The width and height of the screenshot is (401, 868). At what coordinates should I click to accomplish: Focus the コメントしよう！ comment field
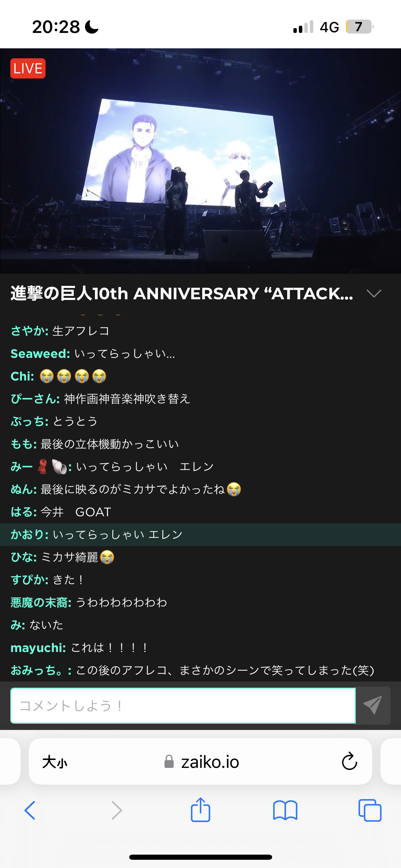[x=183, y=706]
